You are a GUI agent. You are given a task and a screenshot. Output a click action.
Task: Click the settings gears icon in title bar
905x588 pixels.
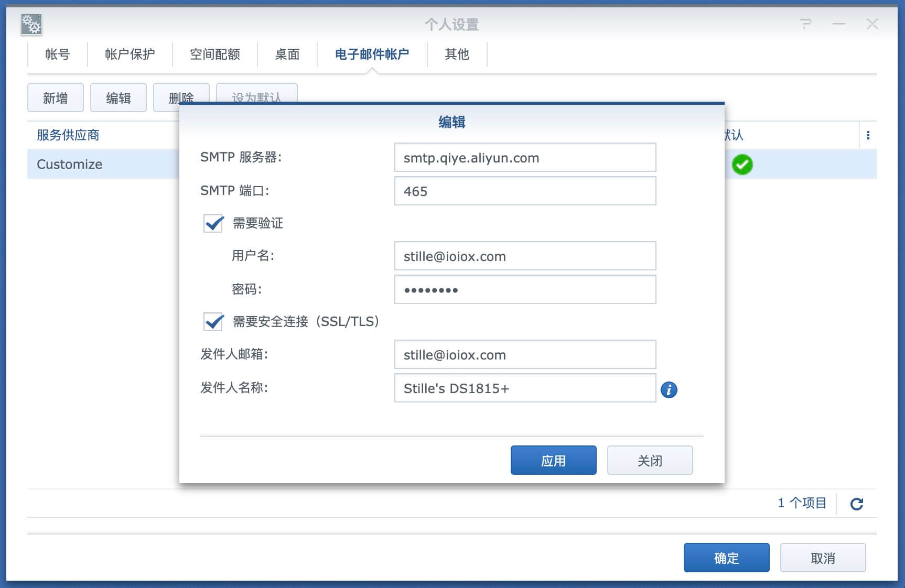31,24
